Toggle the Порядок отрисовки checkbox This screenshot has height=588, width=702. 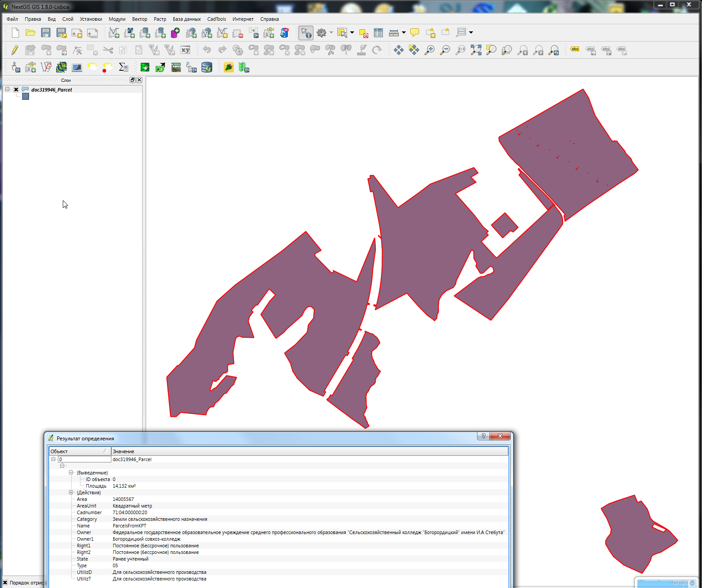pos(5,583)
